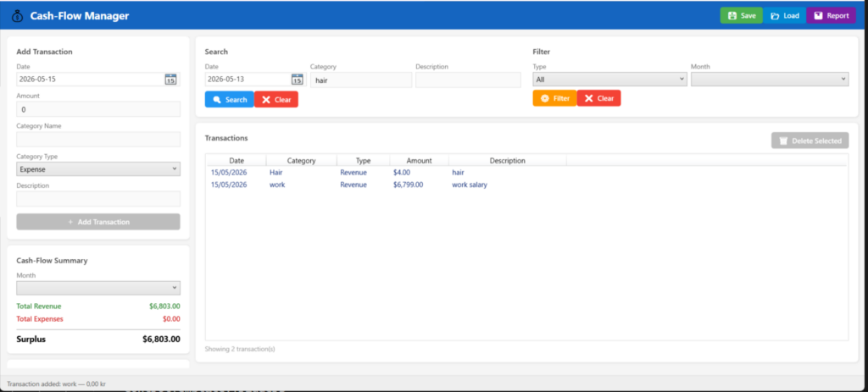Click the work category cell
This screenshot has width=868, height=392.
[277, 185]
